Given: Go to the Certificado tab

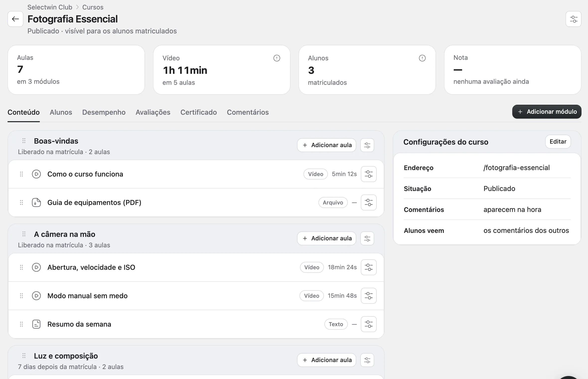Looking at the screenshot, I should click(x=199, y=112).
